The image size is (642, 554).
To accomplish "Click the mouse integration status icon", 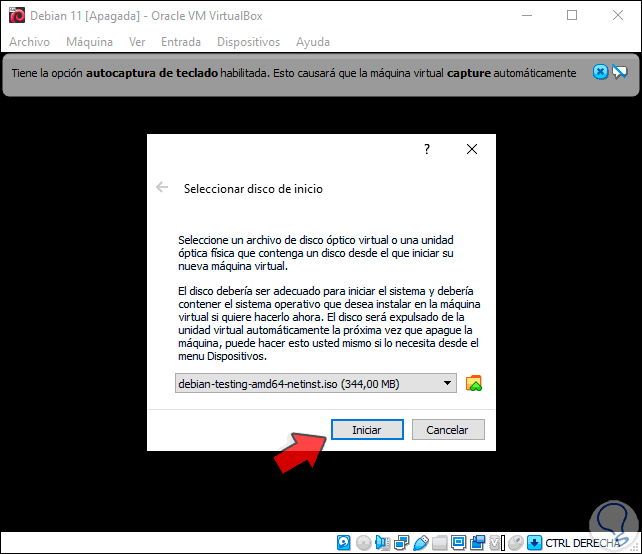I will [515, 543].
